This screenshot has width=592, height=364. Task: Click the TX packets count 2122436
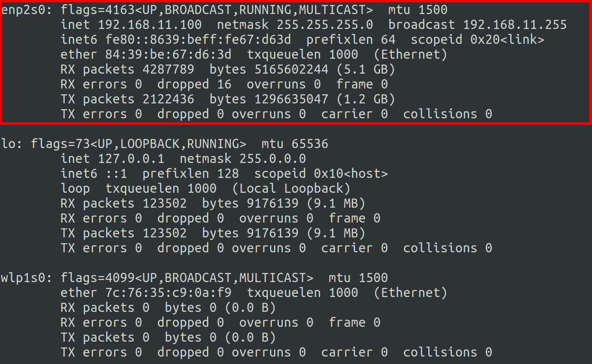click(168, 99)
